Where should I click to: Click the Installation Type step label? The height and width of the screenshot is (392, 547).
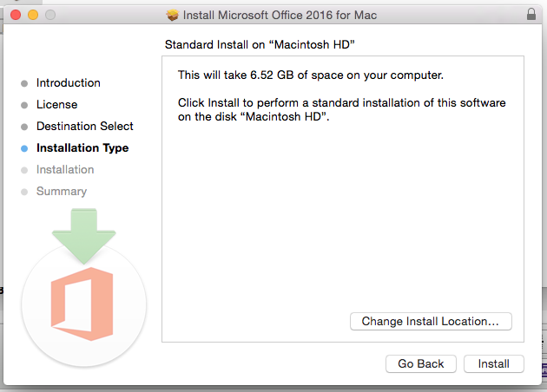[82, 148]
